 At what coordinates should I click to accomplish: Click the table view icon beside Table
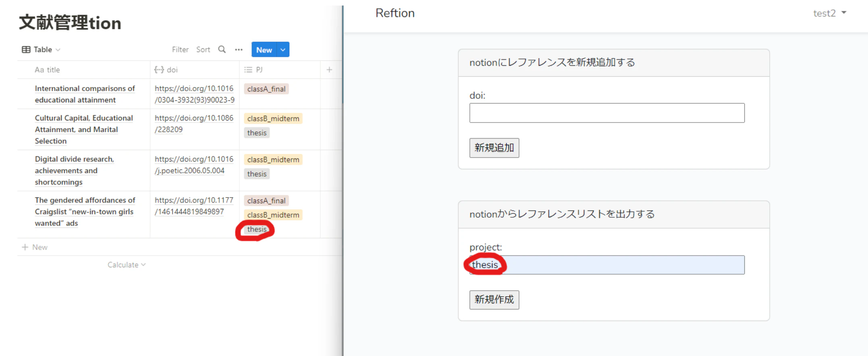(x=26, y=50)
